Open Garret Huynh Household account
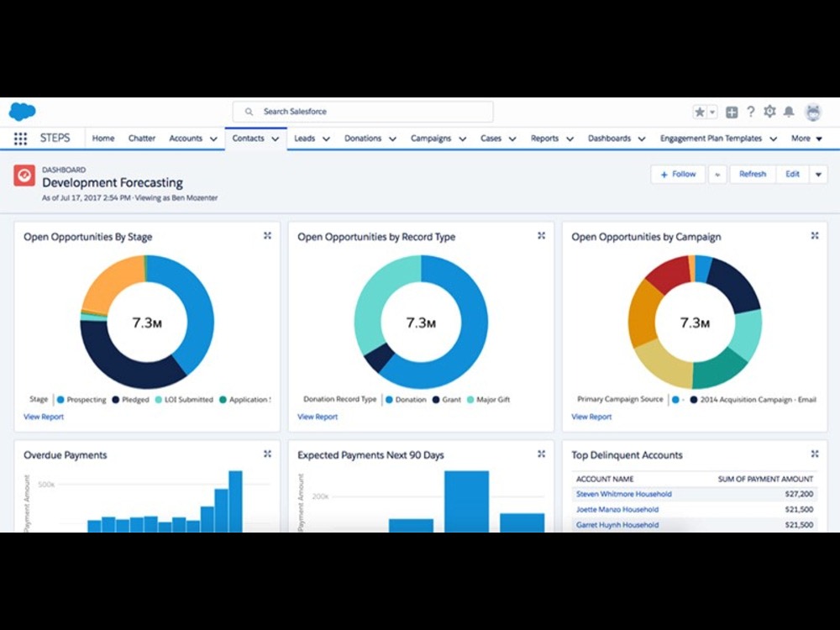The width and height of the screenshot is (840, 630). point(617,525)
